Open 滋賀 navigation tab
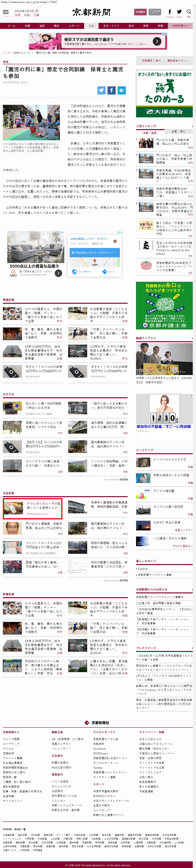This screenshot has height=868, width=196. point(42,26)
